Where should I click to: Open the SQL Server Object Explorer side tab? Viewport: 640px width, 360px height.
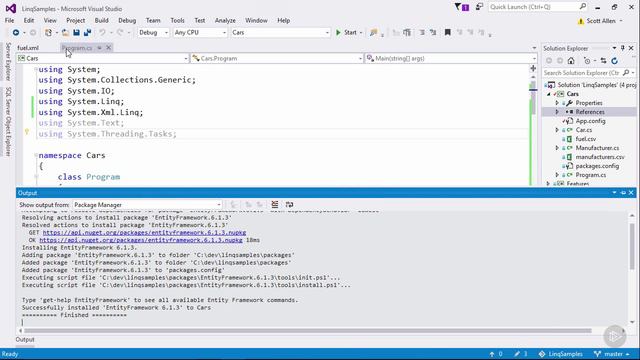pyautogui.click(x=8, y=121)
